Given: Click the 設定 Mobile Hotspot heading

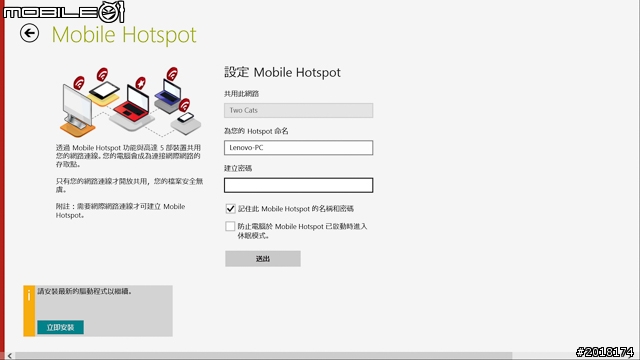Looking at the screenshot, I should [282, 72].
